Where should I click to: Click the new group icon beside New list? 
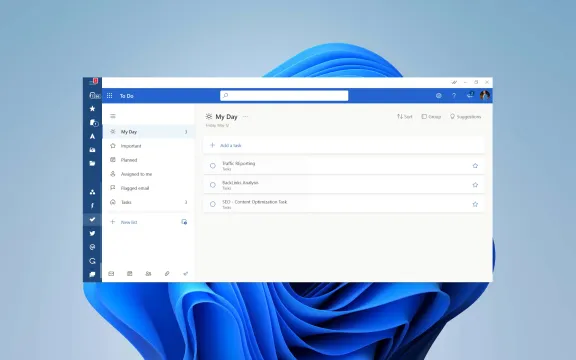tap(184, 222)
